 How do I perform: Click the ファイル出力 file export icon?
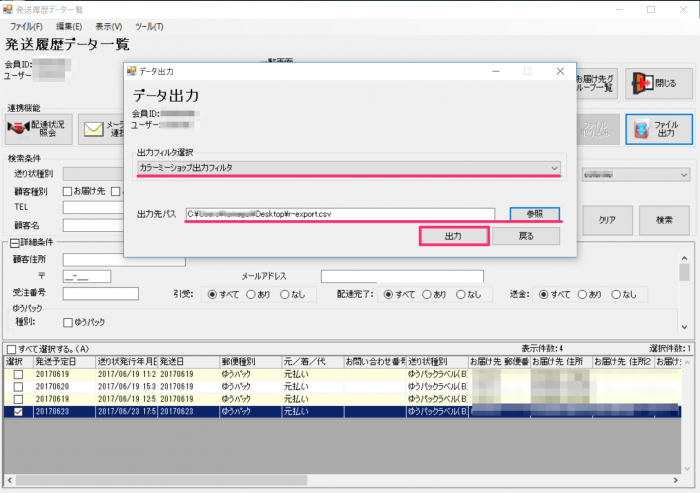point(658,129)
